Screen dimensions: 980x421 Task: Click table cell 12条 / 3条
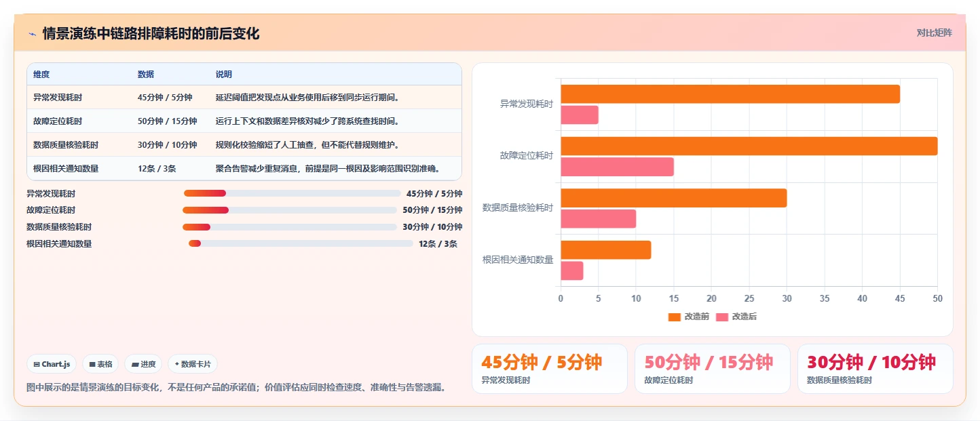[157, 168]
